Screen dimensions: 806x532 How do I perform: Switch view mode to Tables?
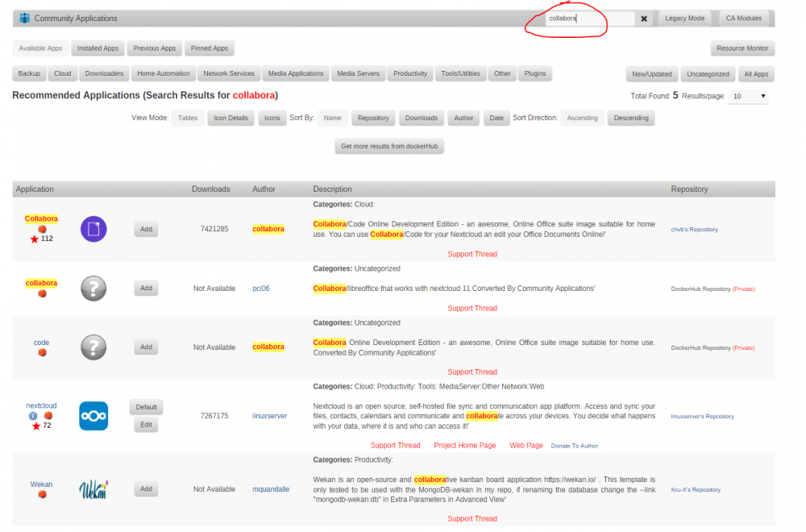188,118
